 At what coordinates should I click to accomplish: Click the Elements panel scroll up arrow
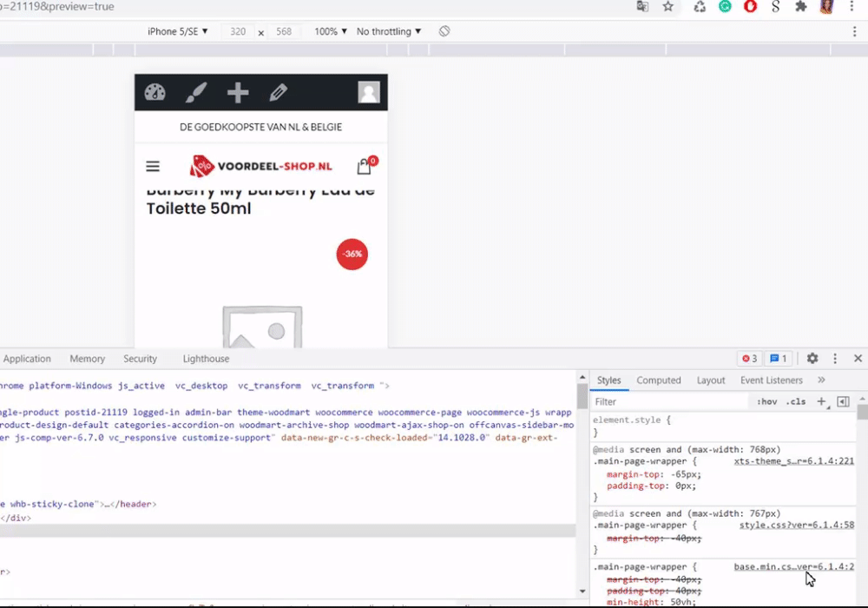pyautogui.click(x=582, y=377)
